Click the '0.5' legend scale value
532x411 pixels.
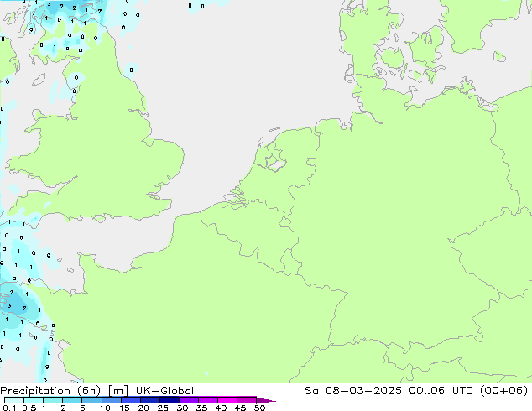(29, 408)
